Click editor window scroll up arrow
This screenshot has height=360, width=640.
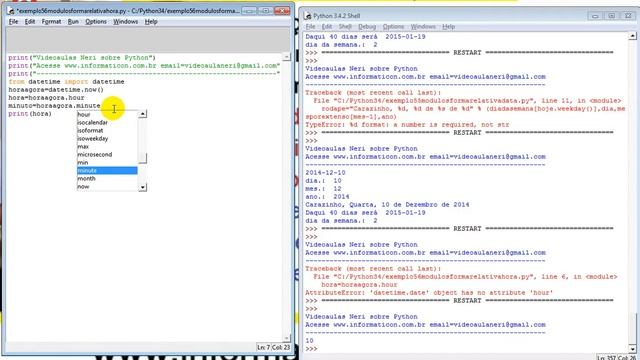287,57
